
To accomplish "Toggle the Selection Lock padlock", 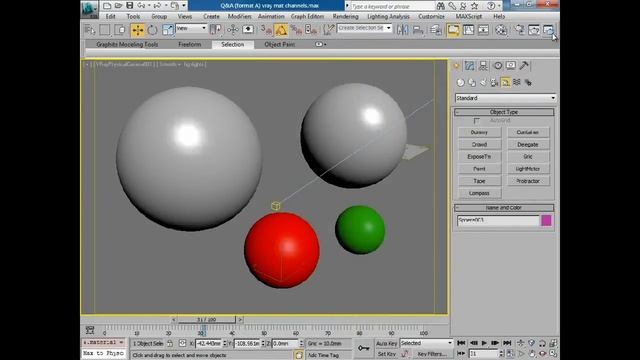I will (x=170, y=343).
